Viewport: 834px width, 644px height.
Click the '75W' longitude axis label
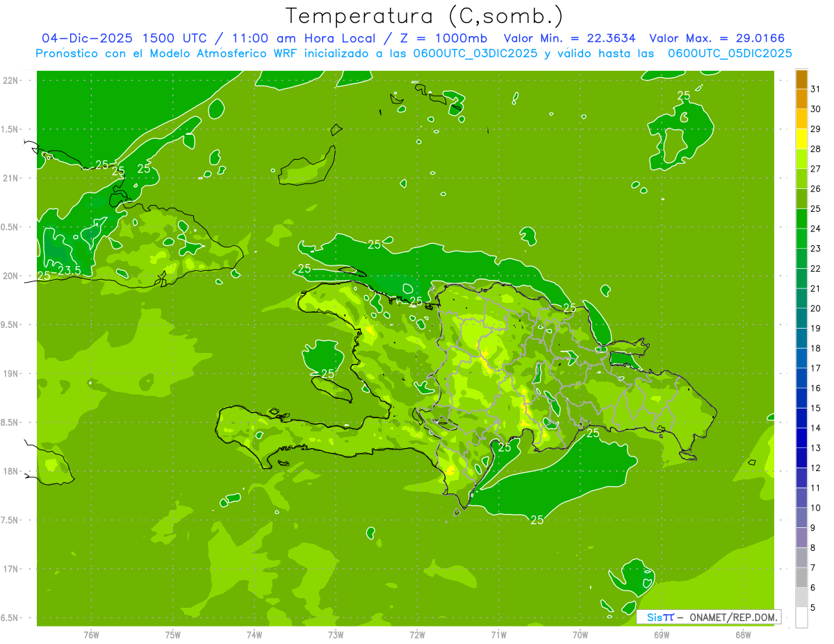172,634
